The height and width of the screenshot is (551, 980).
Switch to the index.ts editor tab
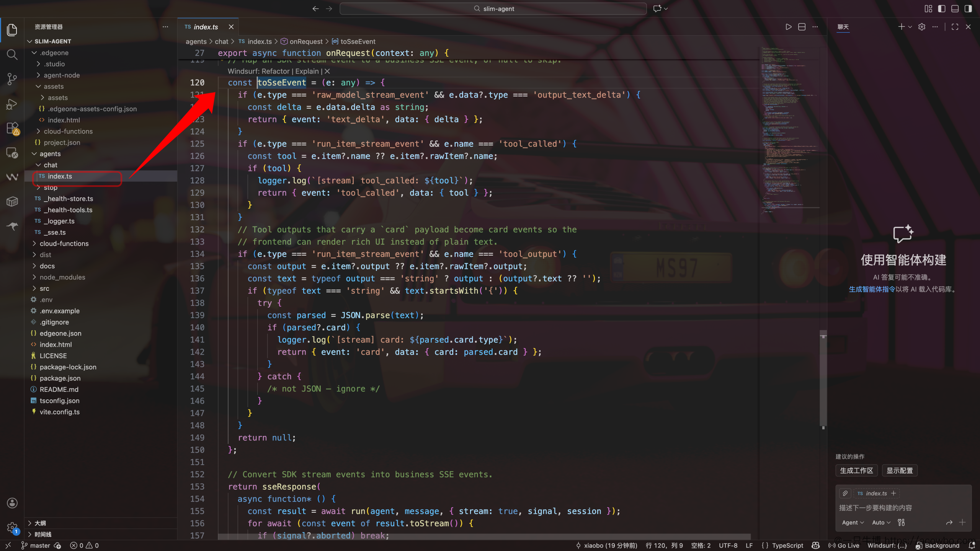(206, 27)
